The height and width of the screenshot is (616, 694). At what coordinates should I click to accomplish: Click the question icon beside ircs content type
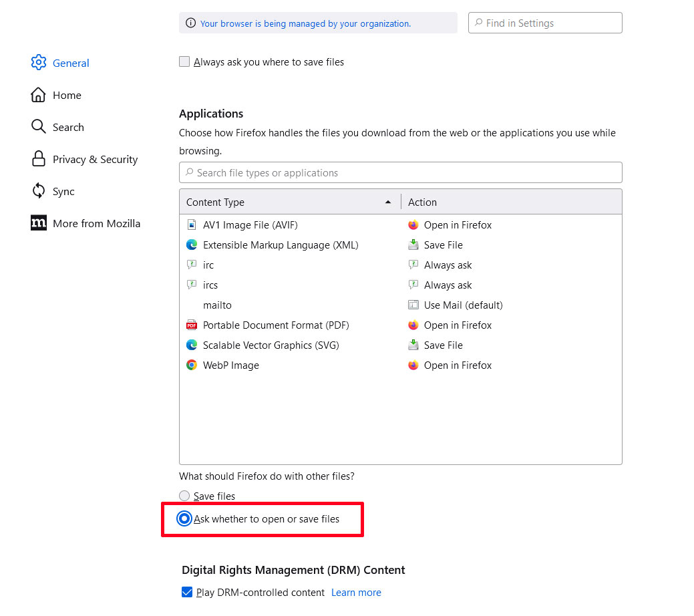click(x=192, y=285)
